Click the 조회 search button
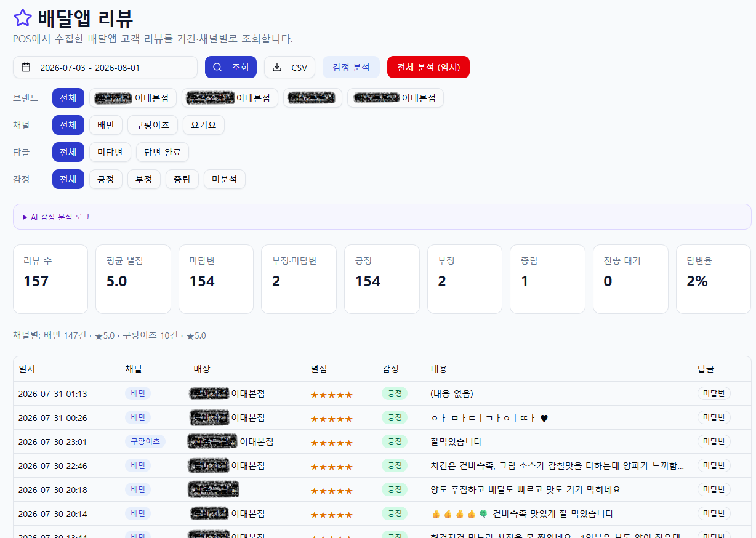 231,67
